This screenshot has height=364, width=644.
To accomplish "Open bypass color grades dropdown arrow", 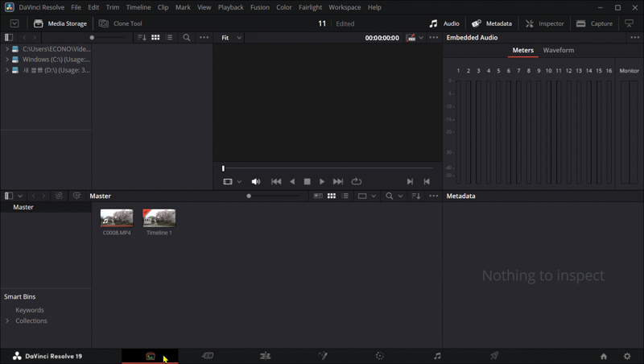I will pyautogui.click(x=421, y=38).
